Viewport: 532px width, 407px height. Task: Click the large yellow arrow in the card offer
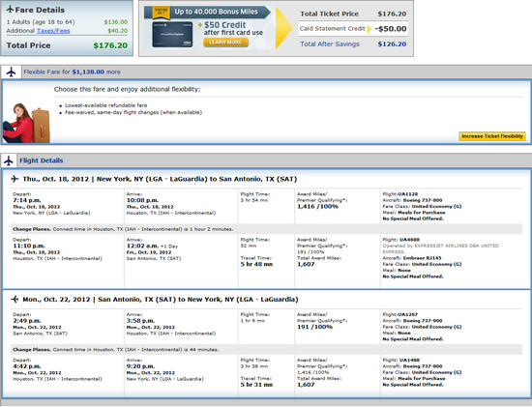click(x=284, y=28)
